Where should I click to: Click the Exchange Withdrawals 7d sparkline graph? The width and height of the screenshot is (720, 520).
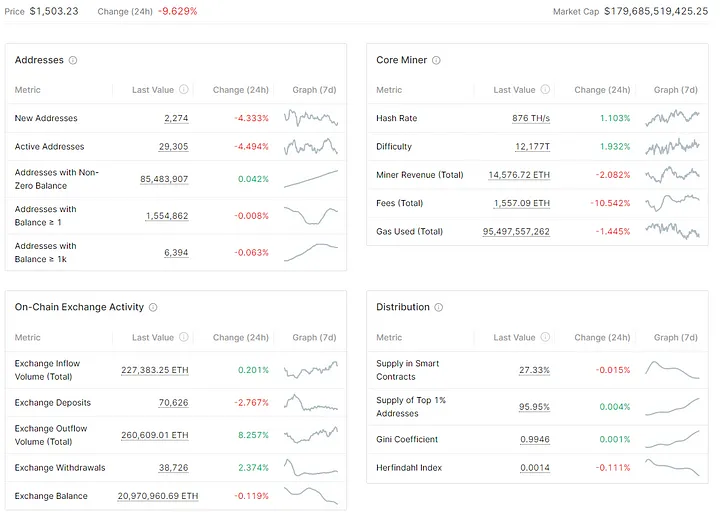click(311, 468)
